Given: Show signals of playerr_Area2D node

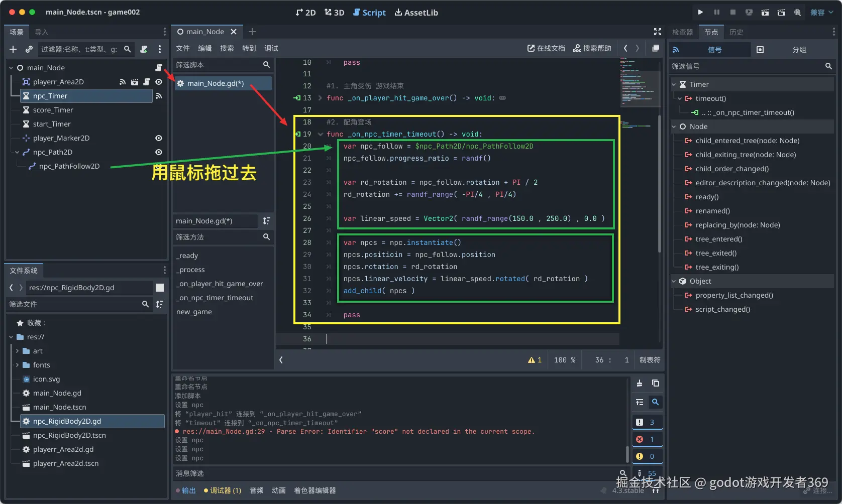Looking at the screenshot, I should [123, 82].
